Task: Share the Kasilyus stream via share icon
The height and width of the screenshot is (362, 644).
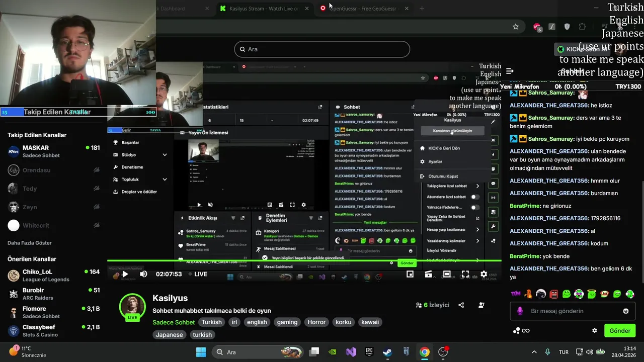Action: (461, 305)
